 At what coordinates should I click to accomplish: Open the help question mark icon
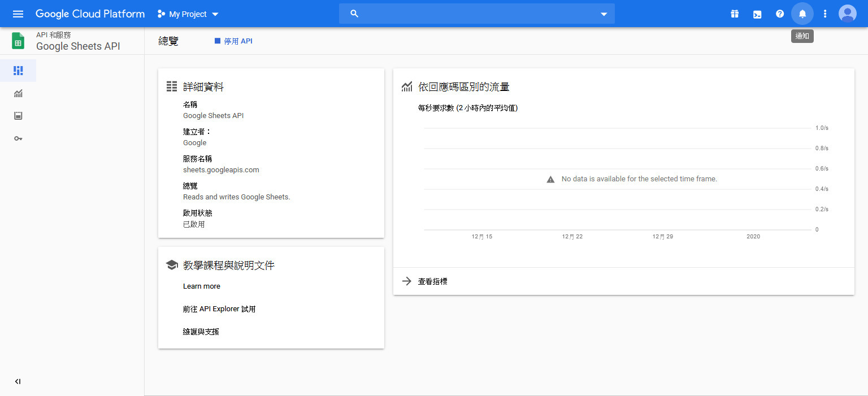(780, 14)
